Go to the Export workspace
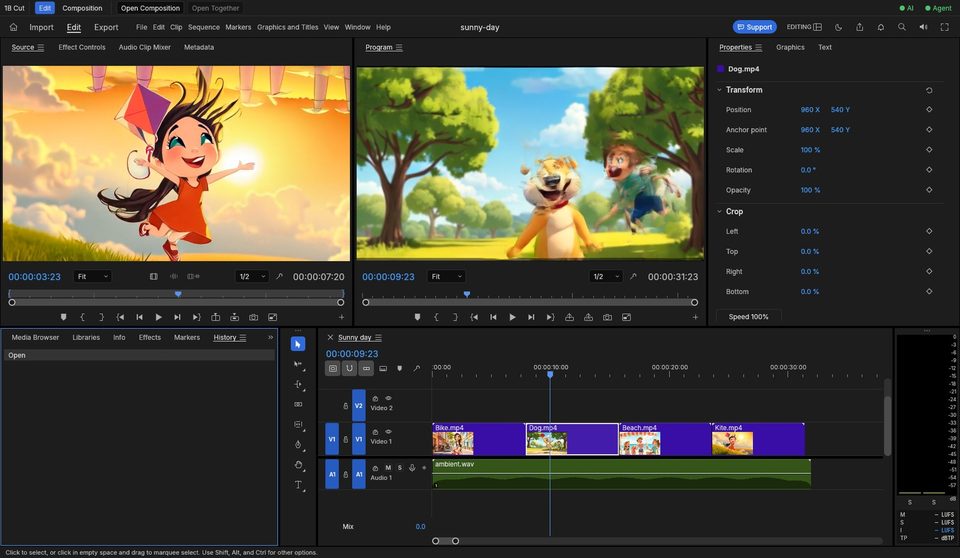The image size is (960, 558). (106, 27)
